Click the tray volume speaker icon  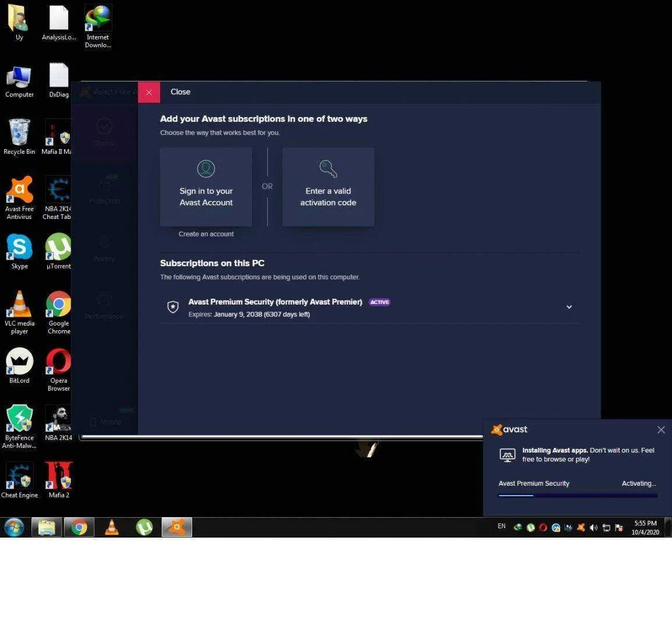pyautogui.click(x=593, y=528)
